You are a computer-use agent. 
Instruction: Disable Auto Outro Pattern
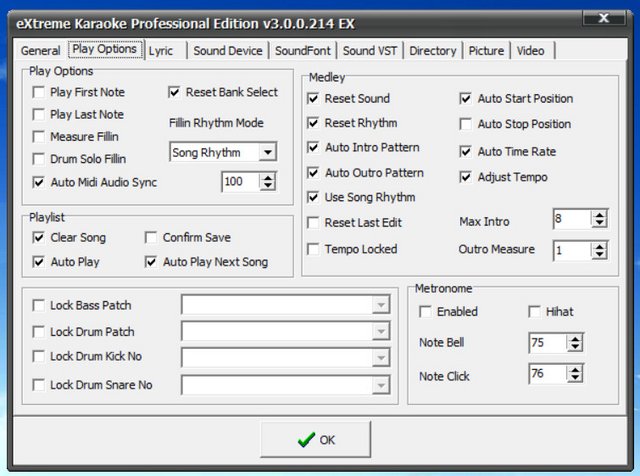[x=313, y=173]
